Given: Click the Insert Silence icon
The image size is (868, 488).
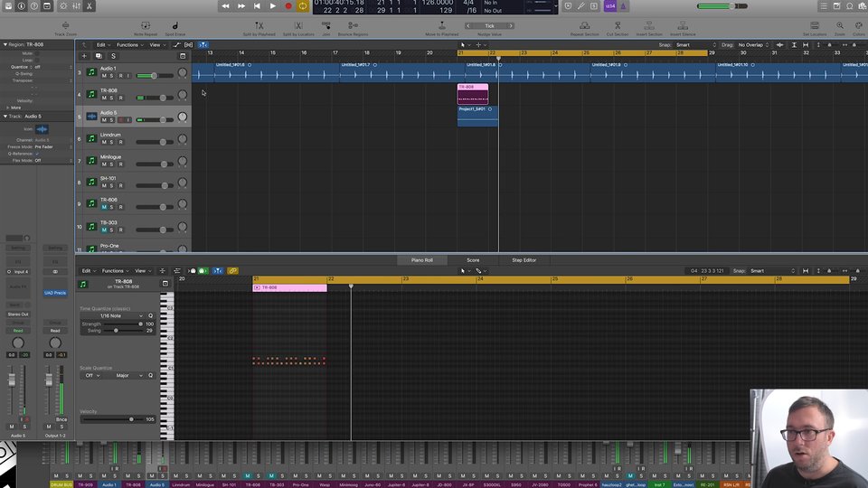Looking at the screenshot, I should (x=683, y=26).
